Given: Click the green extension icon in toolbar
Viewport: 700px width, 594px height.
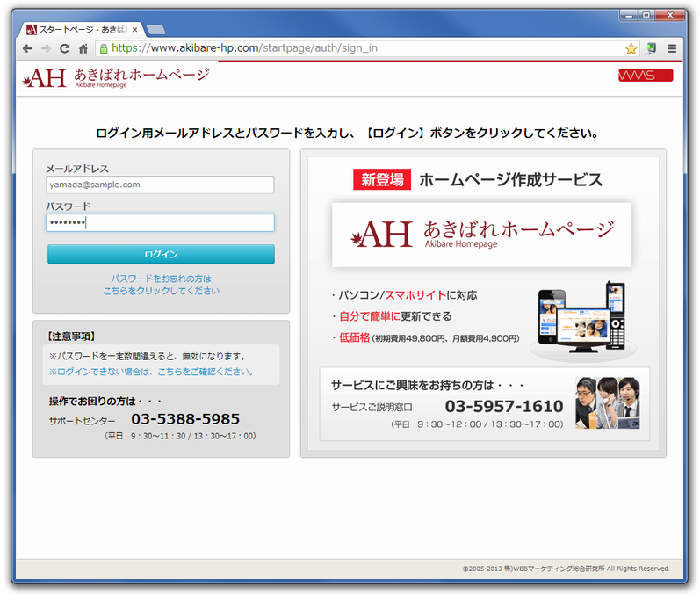Looking at the screenshot, I should click(x=652, y=48).
